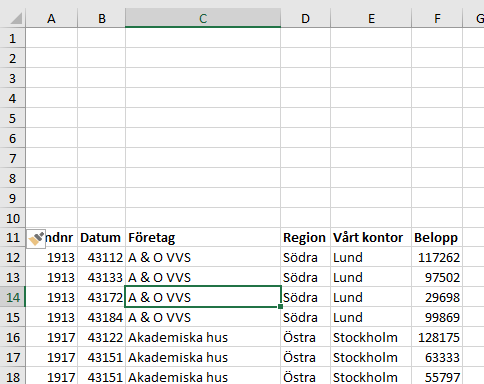
Task: Select row 11 header
Action: [x=13, y=237]
